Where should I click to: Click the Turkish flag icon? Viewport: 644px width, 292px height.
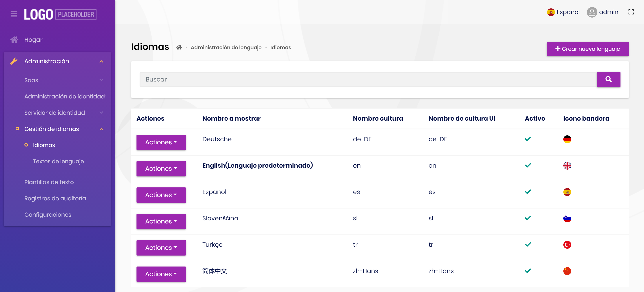tap(567, 245)
